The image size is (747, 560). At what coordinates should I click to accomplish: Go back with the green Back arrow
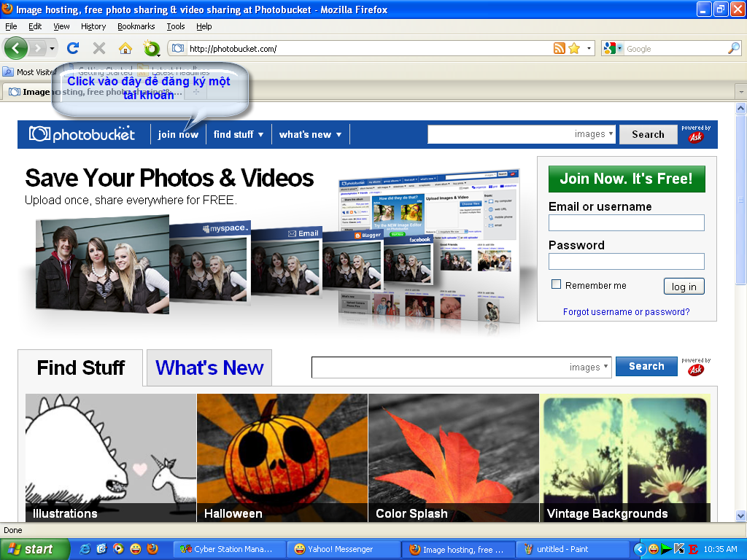(16, 48)
